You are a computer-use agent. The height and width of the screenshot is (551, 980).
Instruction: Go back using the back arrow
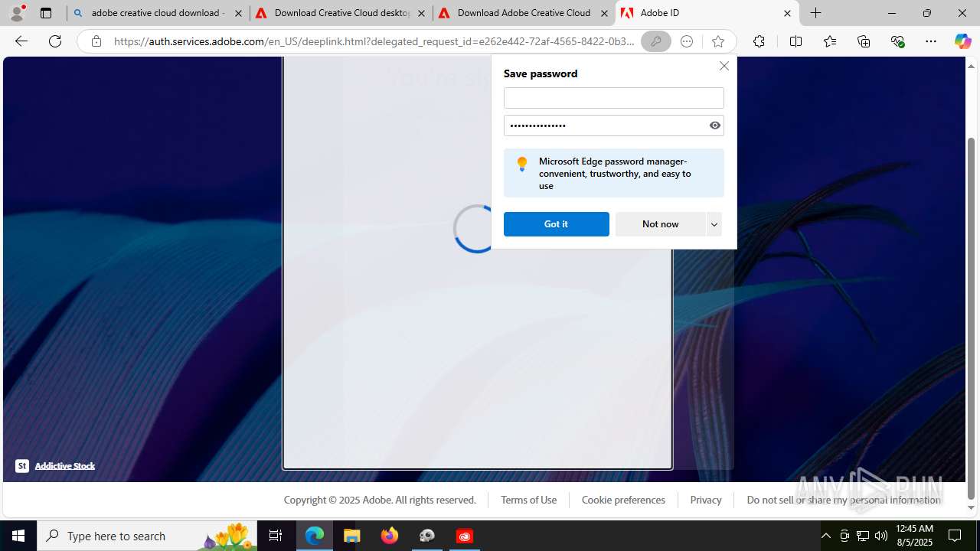[21, 41]
